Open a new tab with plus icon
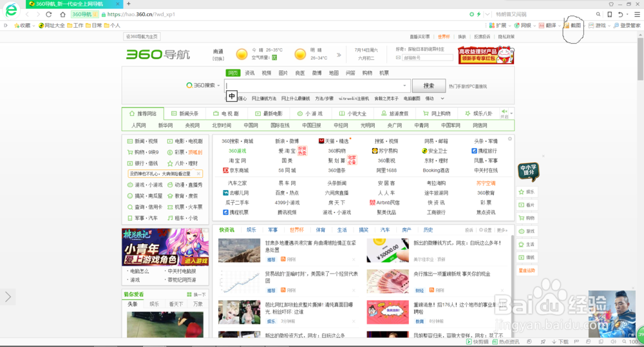 point(129,4)
